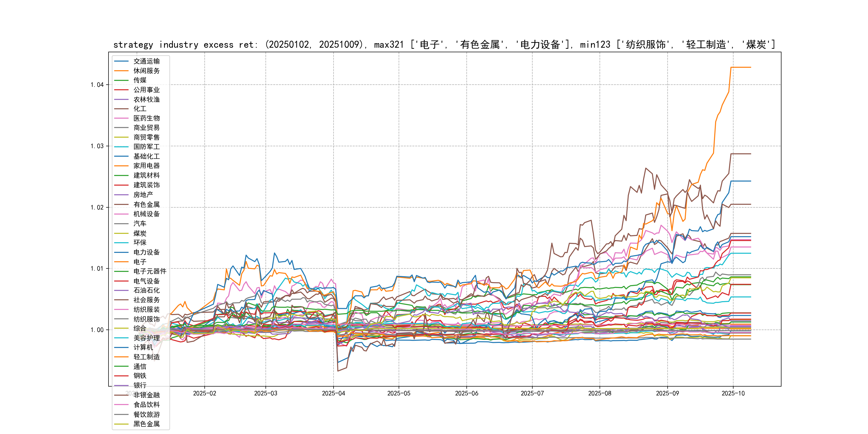Select the 纺织服饰 legend entry
This screenshot has width=868, height=434.
pyautogui.click(x=146, y=319)
